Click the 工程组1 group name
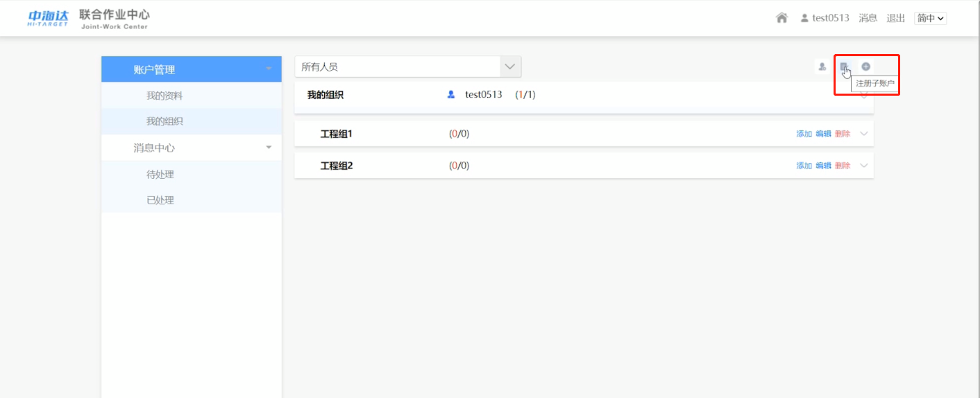 click(x=337, y=134)
